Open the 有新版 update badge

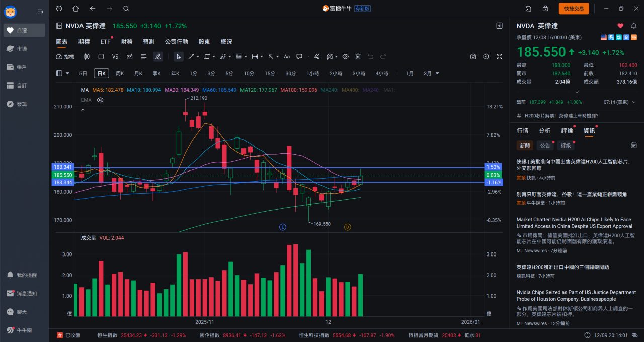tap(362, 8)
